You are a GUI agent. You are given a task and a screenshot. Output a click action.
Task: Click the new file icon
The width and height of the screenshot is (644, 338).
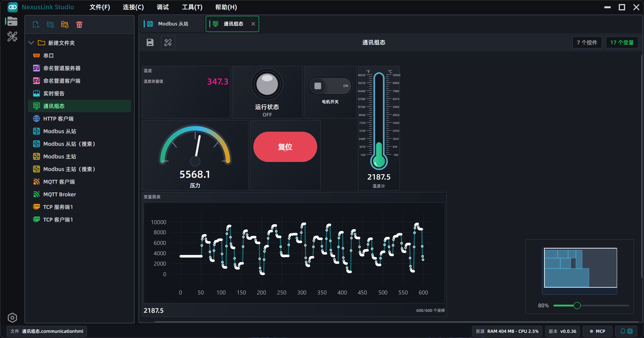36,25
